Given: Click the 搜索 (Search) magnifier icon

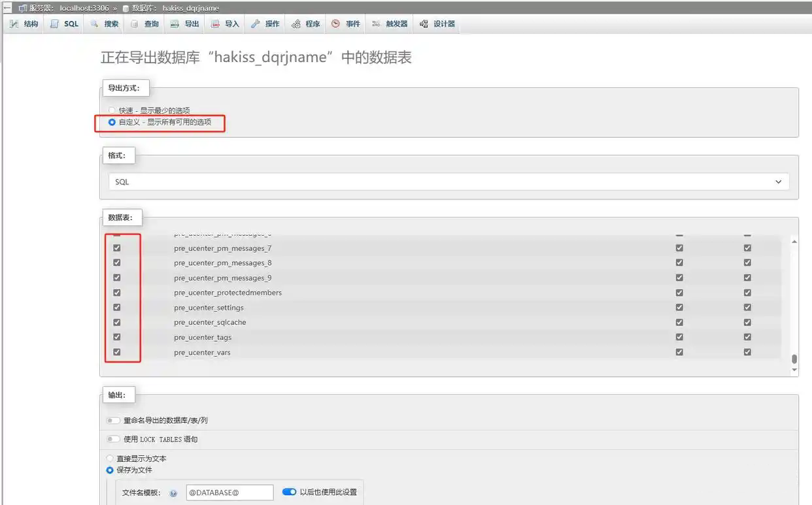Looking at the screenshot, I should [x=94, y=24].
